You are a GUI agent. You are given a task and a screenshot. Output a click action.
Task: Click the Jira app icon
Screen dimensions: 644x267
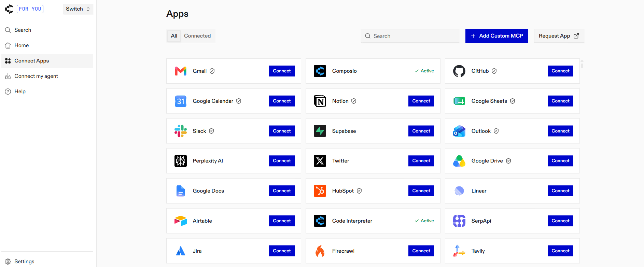click(181, 251)
